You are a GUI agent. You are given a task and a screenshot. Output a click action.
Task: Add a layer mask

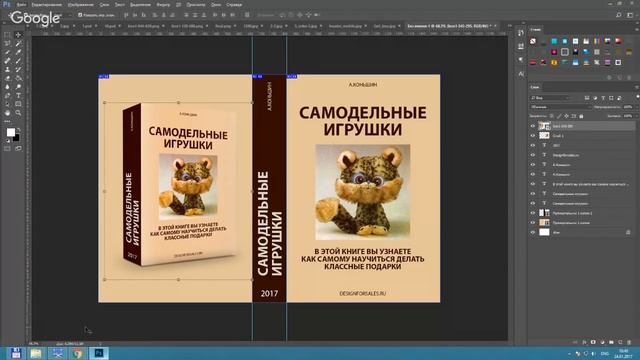click(593, 342)
